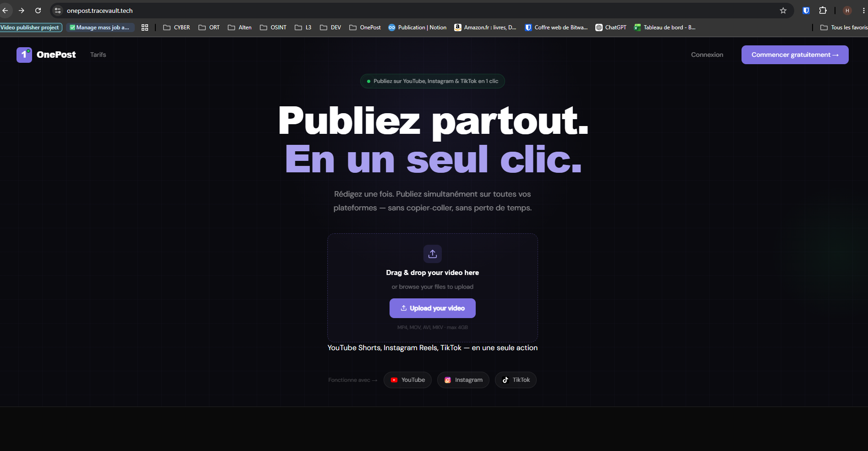
Task: Click the OnePost brand name
Action: coord(56,55)
